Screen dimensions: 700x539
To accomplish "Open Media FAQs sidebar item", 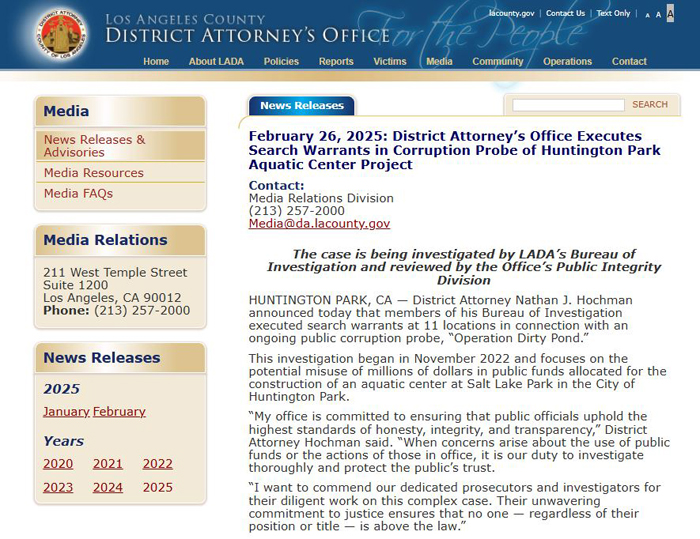I will tap(120, 193).
